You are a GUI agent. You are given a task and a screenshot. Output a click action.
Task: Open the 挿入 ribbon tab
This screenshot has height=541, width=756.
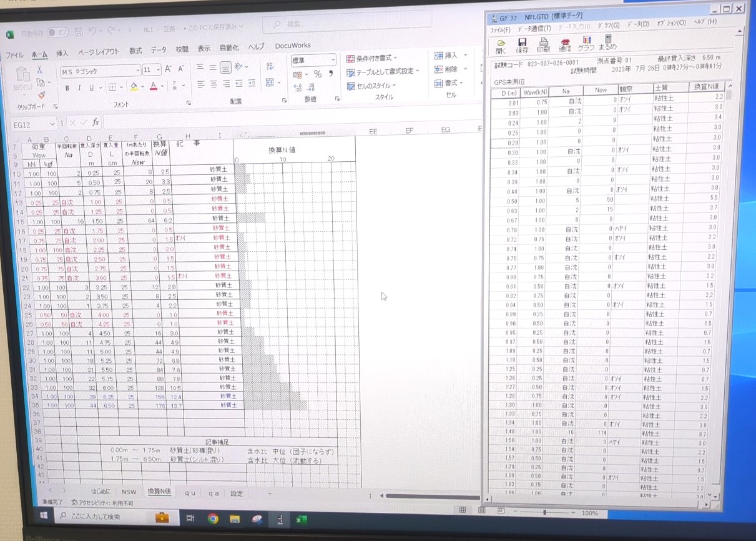(62, 54)
